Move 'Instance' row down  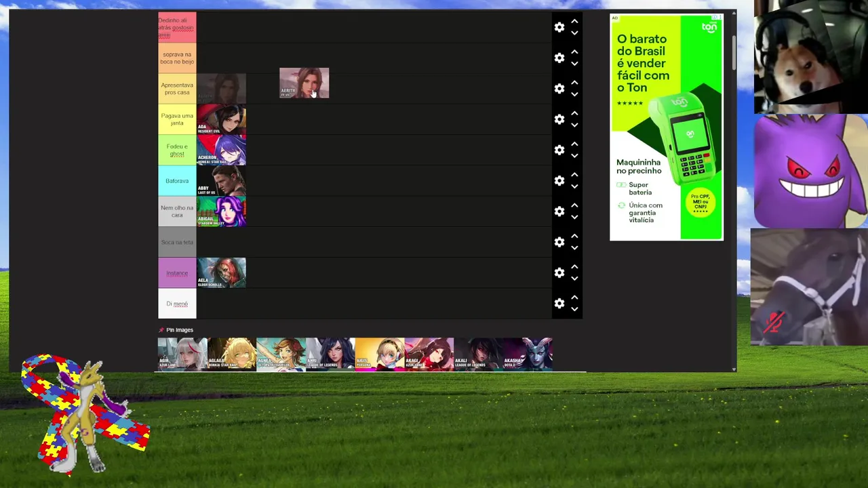click(574, 279)
